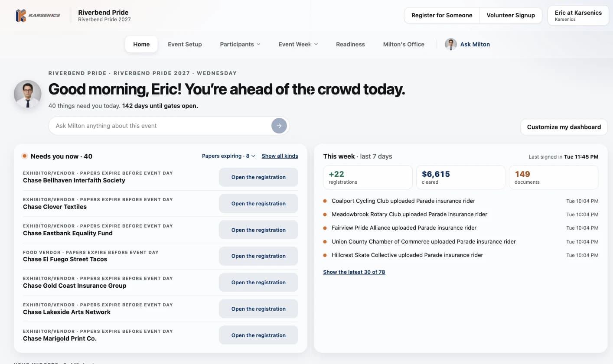613x364 pixels.
Task: Click the Karsenics logo
Action: pyautogui.click(x=38, y=16)
